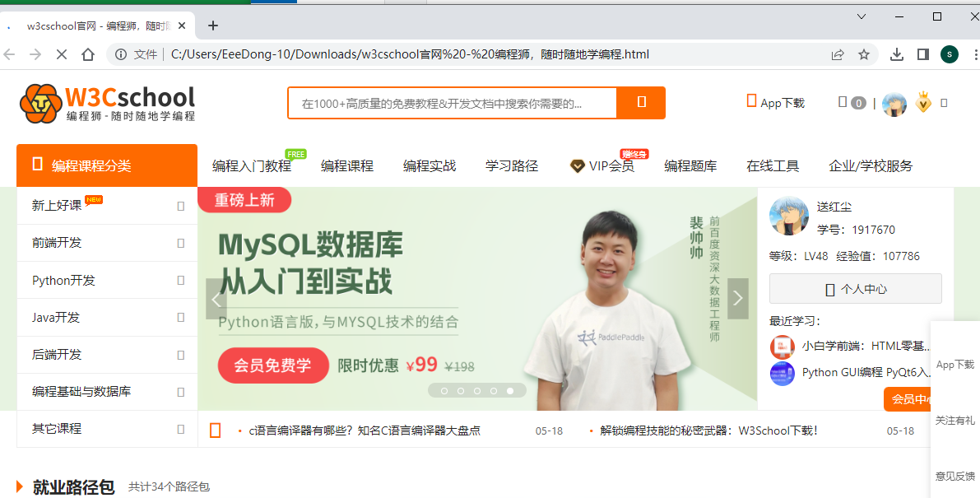Bookmark this page with the star
This screenshot has height=498, width=980.
(x=864, y=54)
